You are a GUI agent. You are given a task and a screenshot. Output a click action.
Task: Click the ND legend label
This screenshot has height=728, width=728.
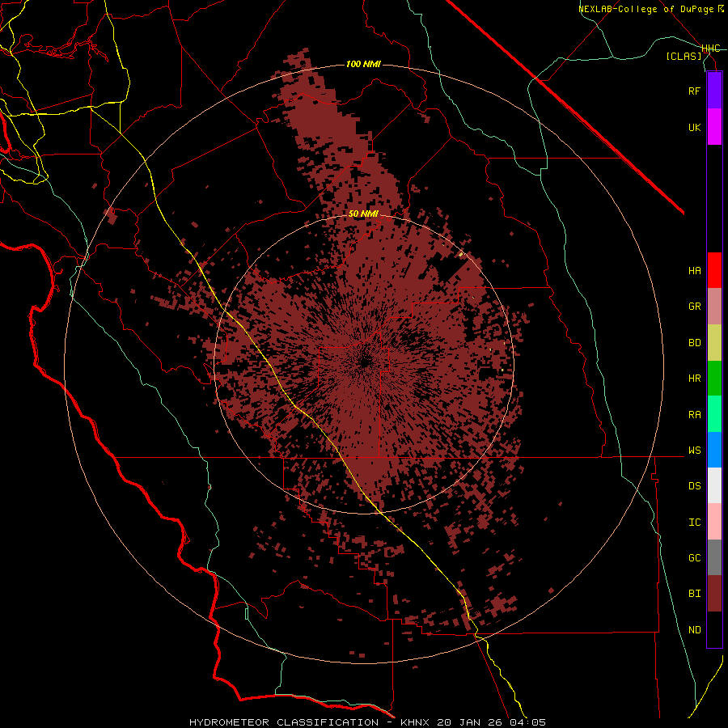click(x=694, y=630)
